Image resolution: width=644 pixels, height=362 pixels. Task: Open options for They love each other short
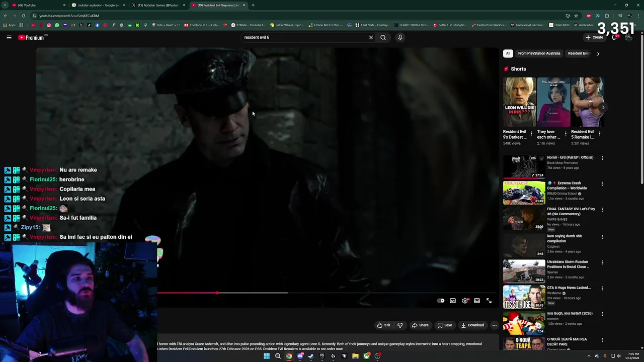(566, 134)
